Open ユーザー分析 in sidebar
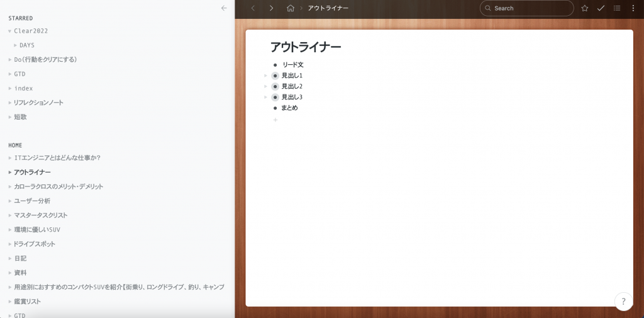Viewport: 644px width, 318px height. (x=32, y=201)
